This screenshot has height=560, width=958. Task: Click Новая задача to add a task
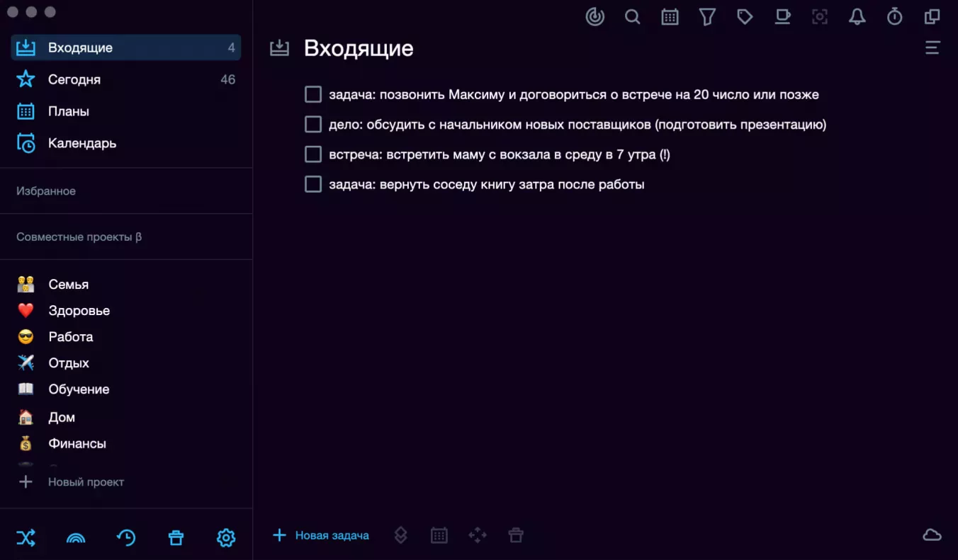coord(321,535)
